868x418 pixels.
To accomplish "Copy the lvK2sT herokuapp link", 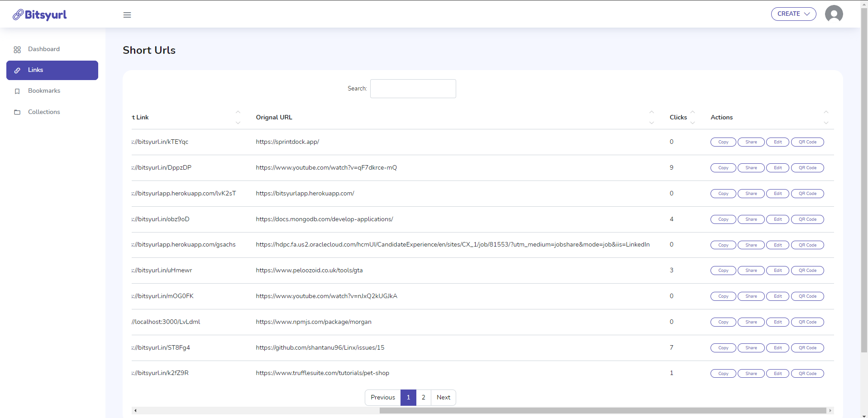I will 723,194.
